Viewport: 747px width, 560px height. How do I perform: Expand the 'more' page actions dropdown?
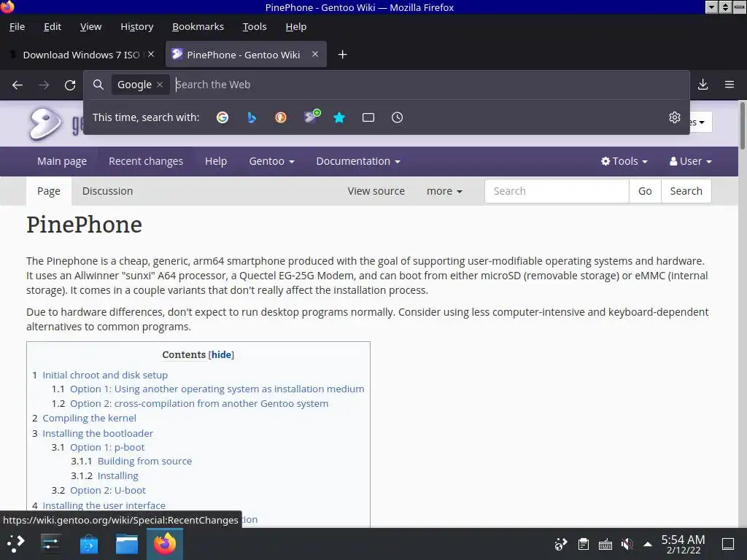click(444, 191)
